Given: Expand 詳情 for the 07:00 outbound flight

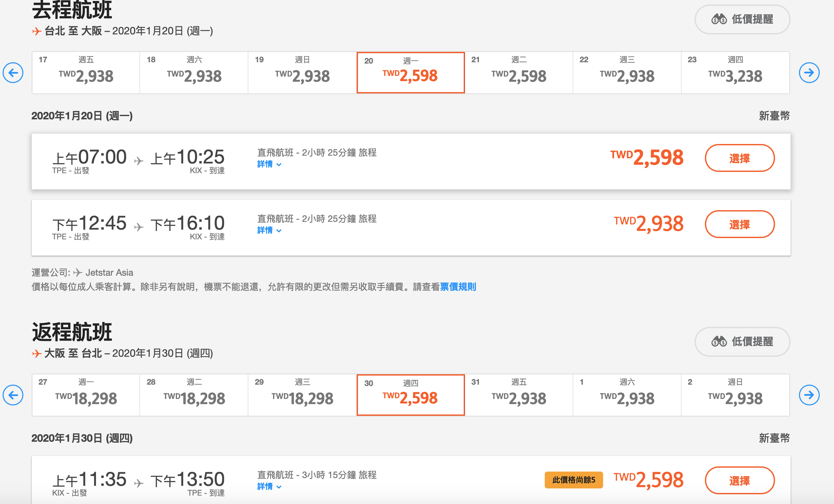Looking at the screenshot, I should point(269,164).
